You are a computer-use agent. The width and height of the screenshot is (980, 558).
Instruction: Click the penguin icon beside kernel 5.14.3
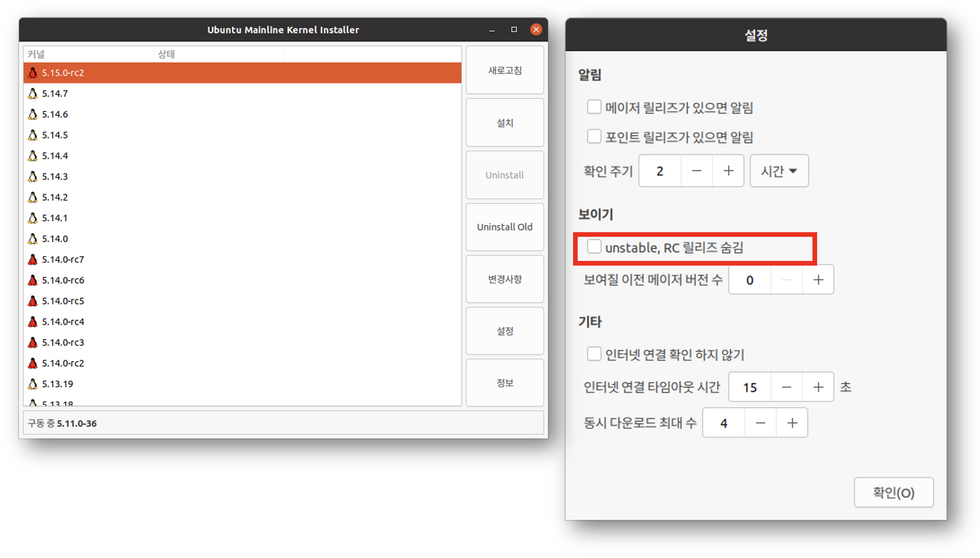click(32, 176)
